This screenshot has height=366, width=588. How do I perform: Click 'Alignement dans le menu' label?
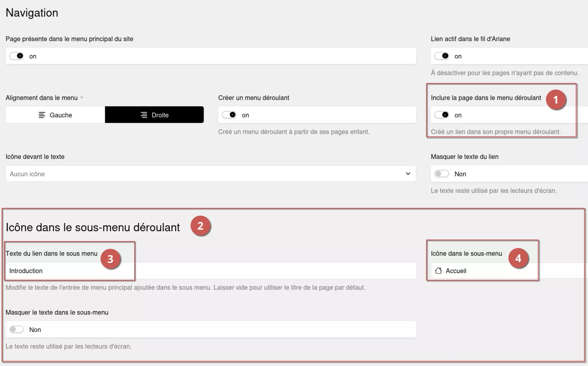[41, 98]
